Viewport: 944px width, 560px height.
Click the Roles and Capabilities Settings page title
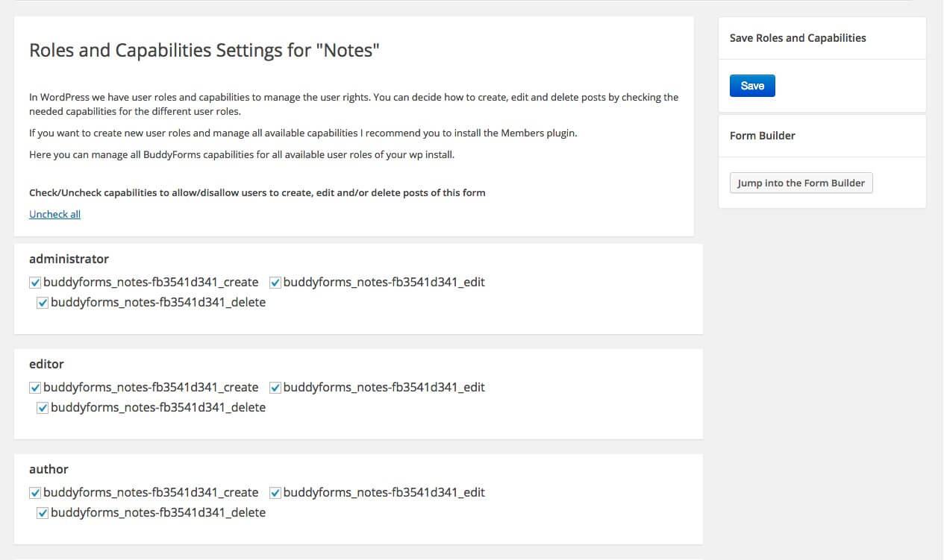click(x=204, y=51)
